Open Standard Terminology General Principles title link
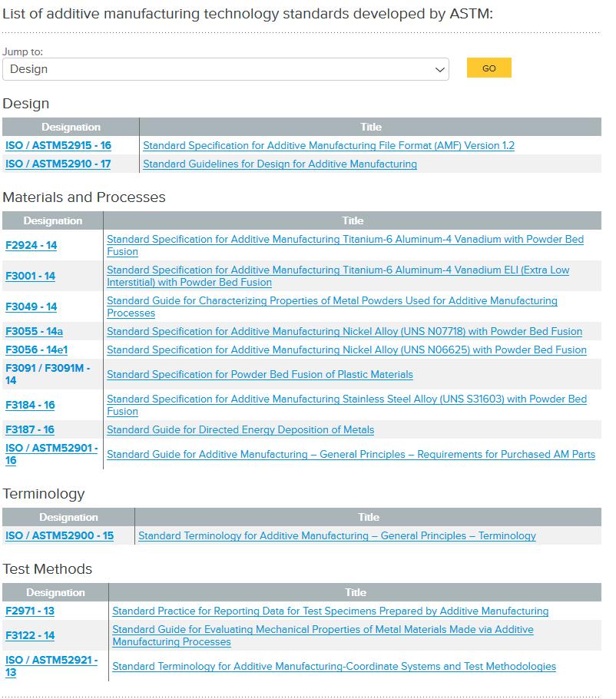 pyautogui.click(x=337, y=535)
